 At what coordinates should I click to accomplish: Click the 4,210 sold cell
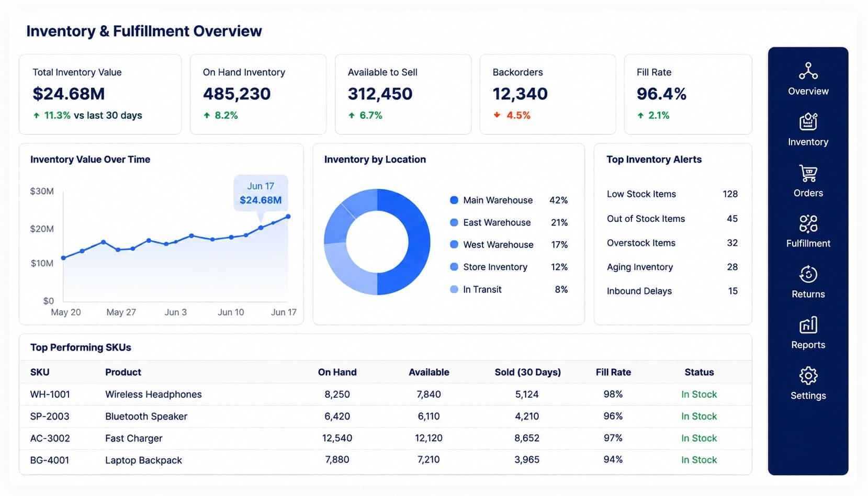527,416
